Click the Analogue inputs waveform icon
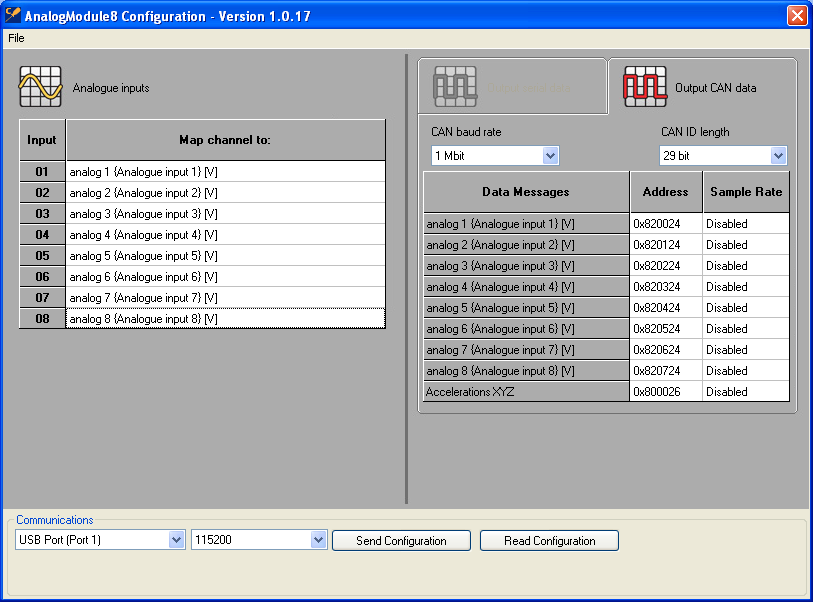This screenshot has width=813, height=602. [x=40, y=87]
